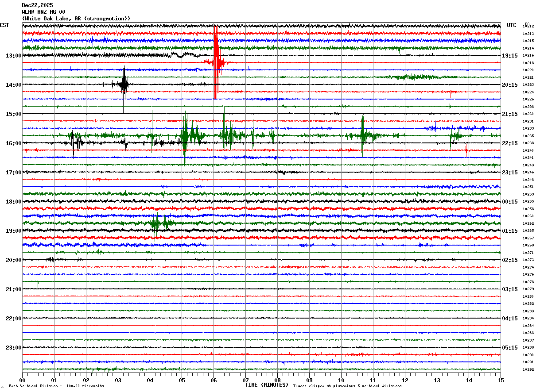Click the TIME (MINUTES) axis title
The image size is (536, 392).
tap(267, 385)
